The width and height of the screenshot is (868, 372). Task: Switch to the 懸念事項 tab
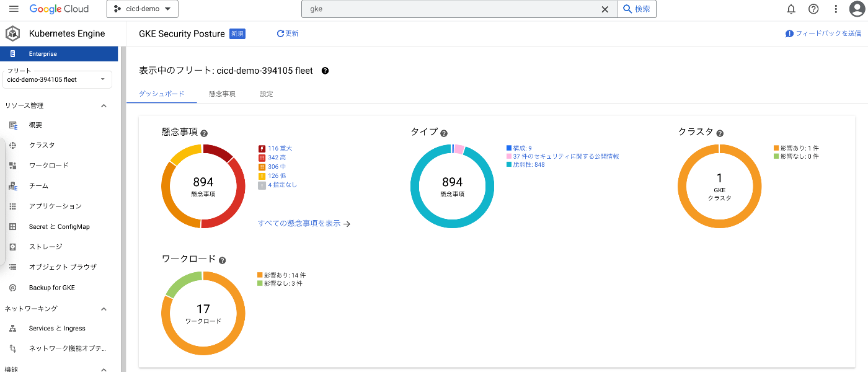coord(222,94)
